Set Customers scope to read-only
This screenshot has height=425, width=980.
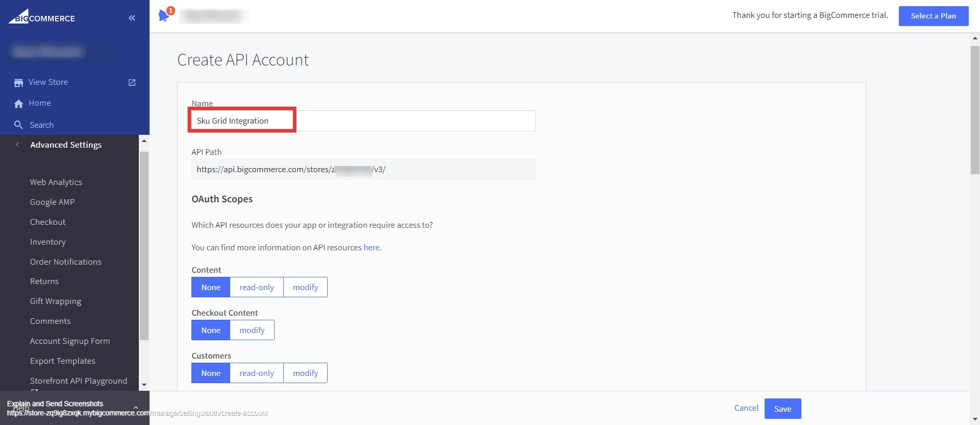[x=257, y=373]
